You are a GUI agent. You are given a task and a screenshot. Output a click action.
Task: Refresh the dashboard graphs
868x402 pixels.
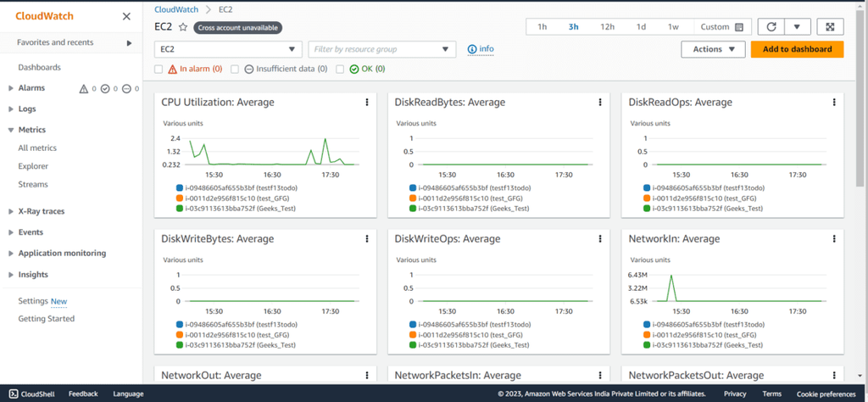[771, 26]
